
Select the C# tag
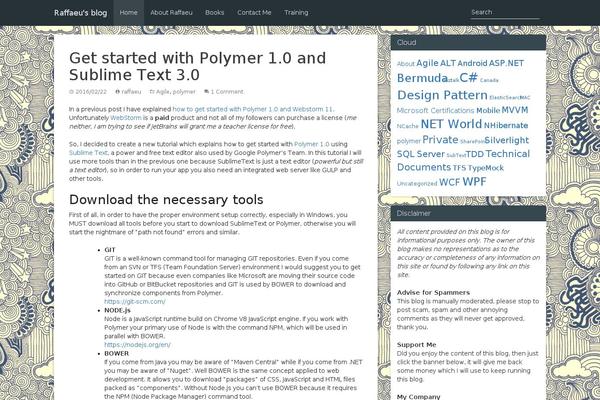[468, 78]
